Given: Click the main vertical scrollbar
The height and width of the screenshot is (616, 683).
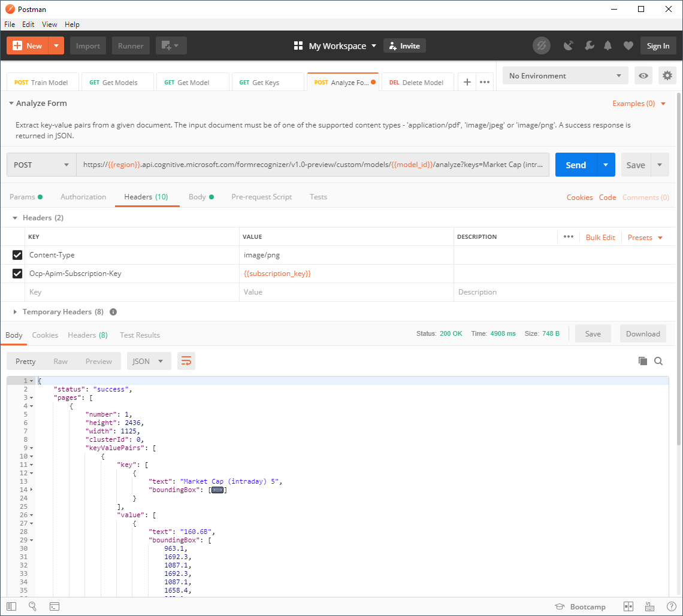Looking at the screenshot, I should (679, 268).
